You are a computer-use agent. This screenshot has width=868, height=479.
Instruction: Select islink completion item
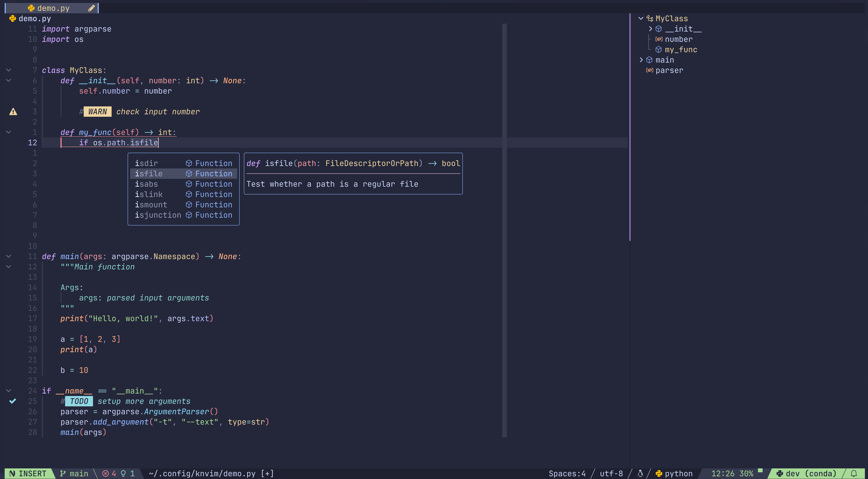pyautogui.click(x=184, y=194)
